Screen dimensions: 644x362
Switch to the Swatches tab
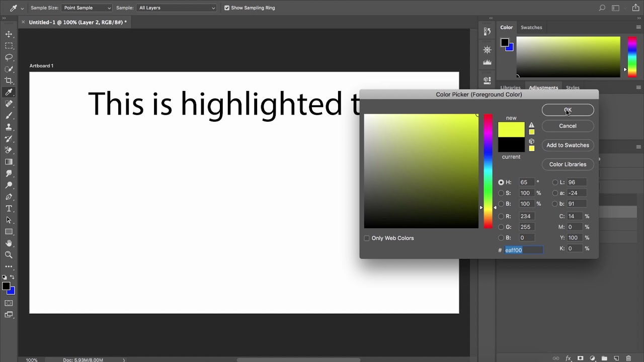coord(531,28)
